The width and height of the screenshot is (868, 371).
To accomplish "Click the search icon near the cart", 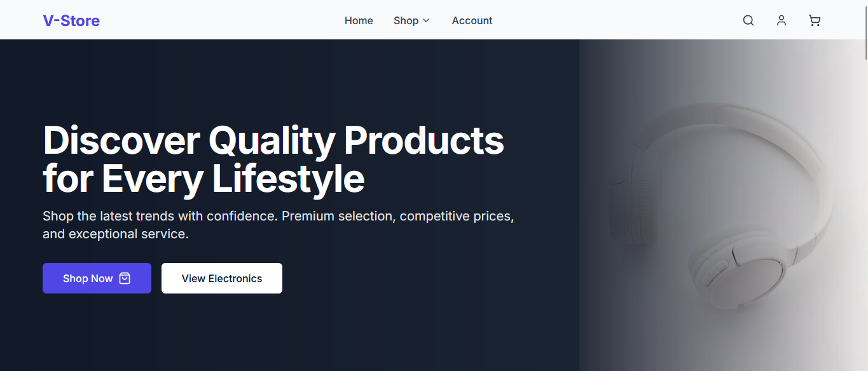I will (748, 20).
